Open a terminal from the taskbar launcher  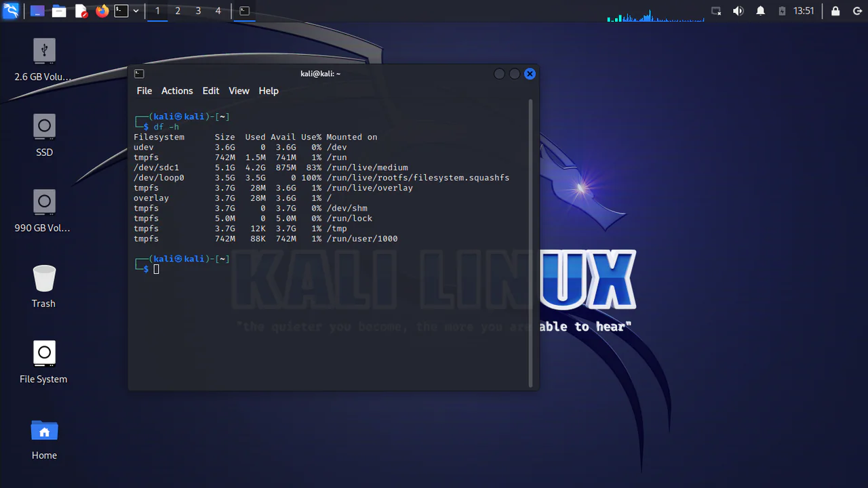tap(122, 11)
